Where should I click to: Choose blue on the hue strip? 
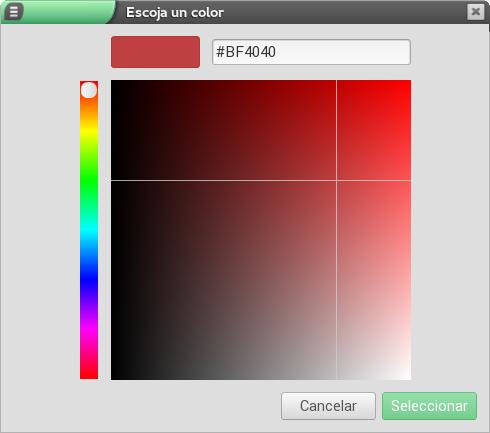(x=89, y=279)
